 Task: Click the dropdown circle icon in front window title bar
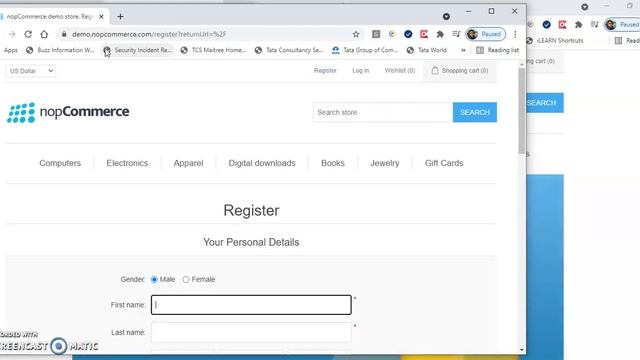[446, 17]
